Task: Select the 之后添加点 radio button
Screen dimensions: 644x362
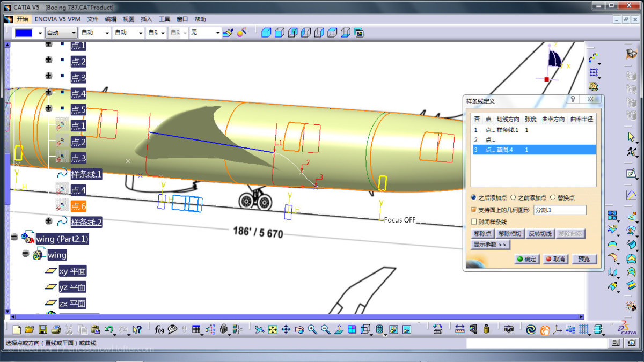Action: [x=473, y=197]
